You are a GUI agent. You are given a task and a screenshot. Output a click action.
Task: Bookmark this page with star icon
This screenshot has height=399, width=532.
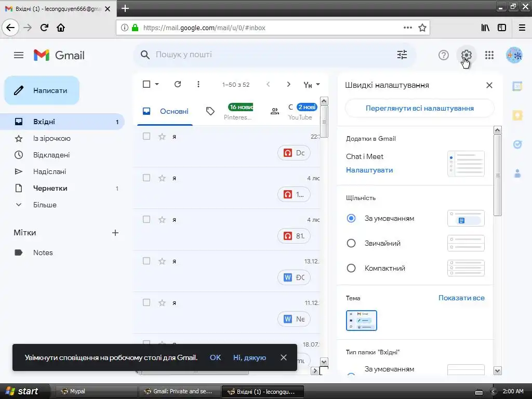coord(422,28)
